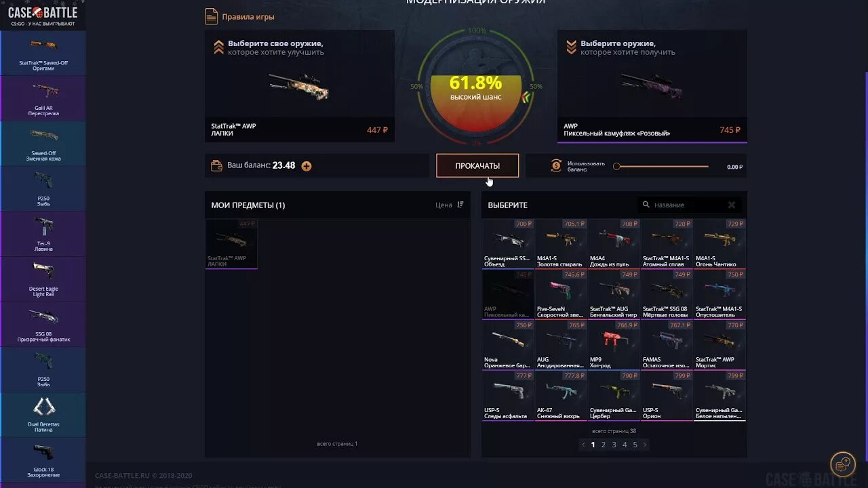This screenshot has width=868, height=488.
Task: Go to page 5 of weapons
Action: (x=635, y=445)
